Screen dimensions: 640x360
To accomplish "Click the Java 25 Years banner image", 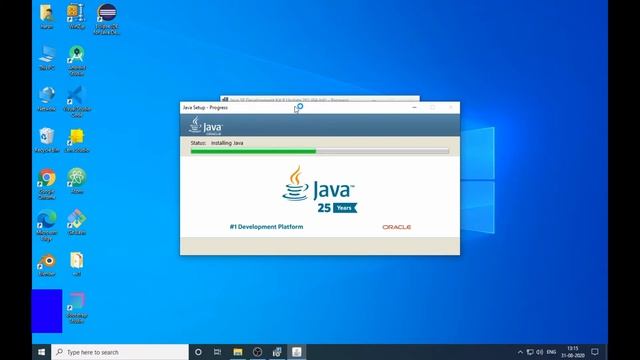I will (x=319, y=189).
